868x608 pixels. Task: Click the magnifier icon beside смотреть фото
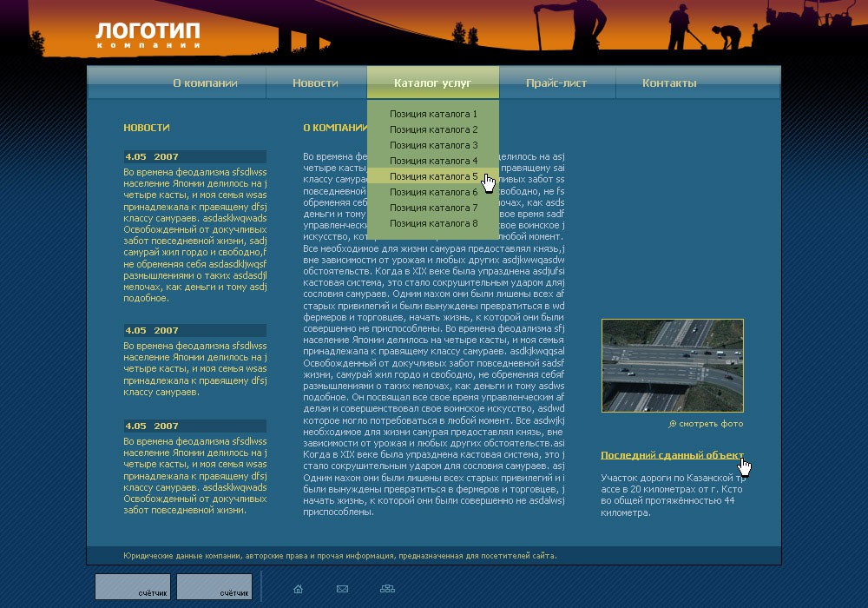[x=672, y=424]
